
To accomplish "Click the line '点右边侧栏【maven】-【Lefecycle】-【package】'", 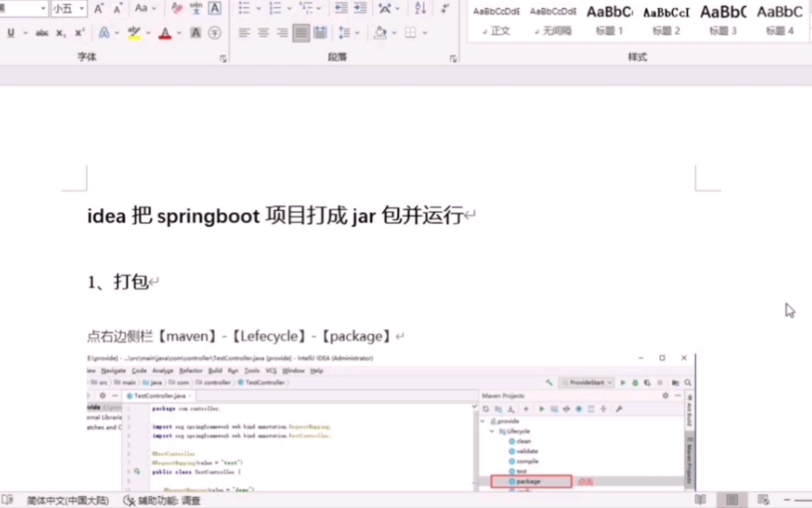I will [x=239, y=336].
